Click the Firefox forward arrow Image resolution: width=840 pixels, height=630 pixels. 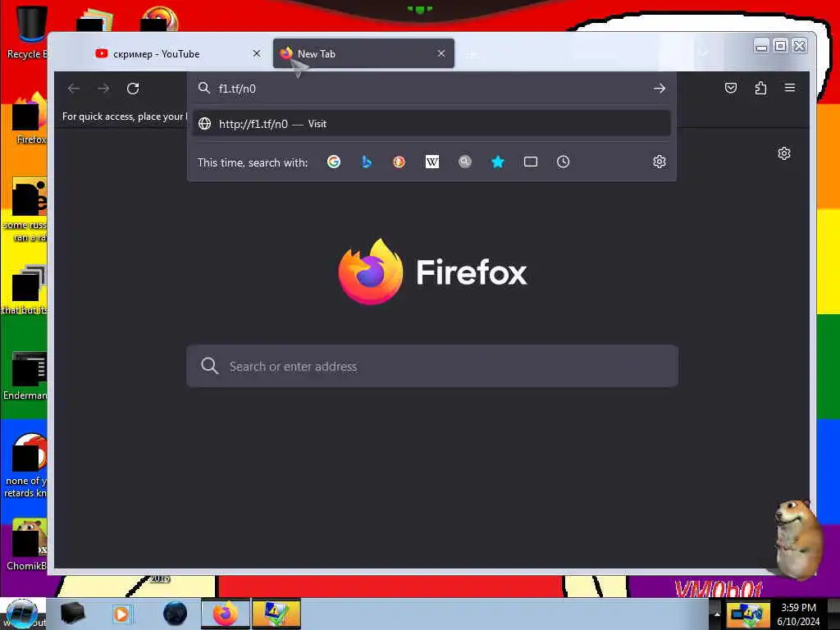[x=103, y=89]
